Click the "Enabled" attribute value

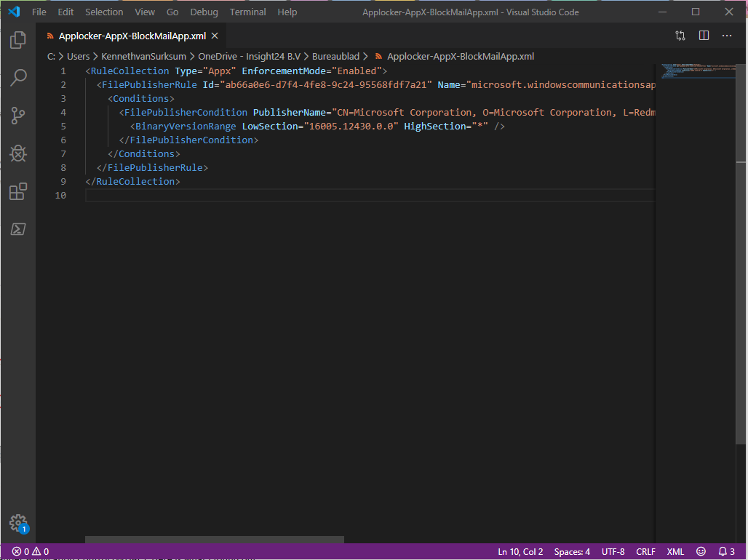coord(357,71)
